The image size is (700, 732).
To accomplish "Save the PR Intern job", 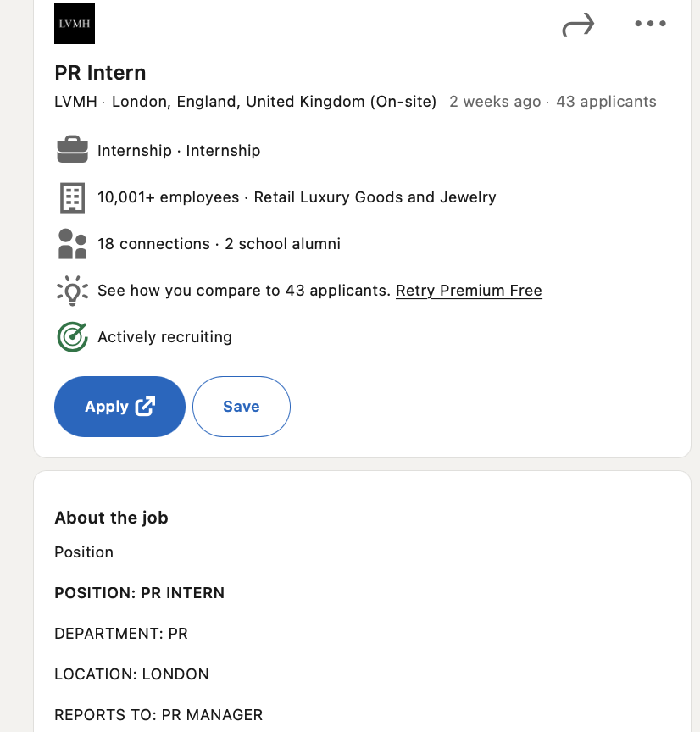I will [x=242, y=407].
